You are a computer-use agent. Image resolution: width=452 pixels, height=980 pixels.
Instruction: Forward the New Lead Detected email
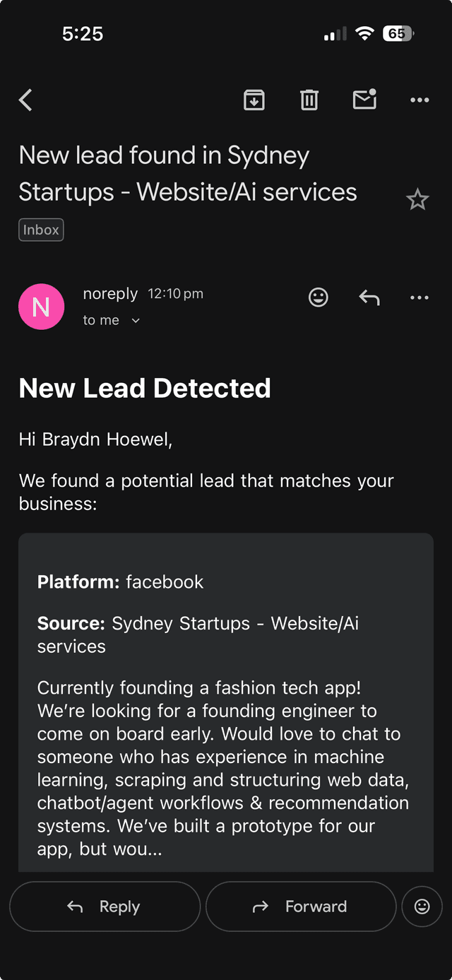click(300, 907)
